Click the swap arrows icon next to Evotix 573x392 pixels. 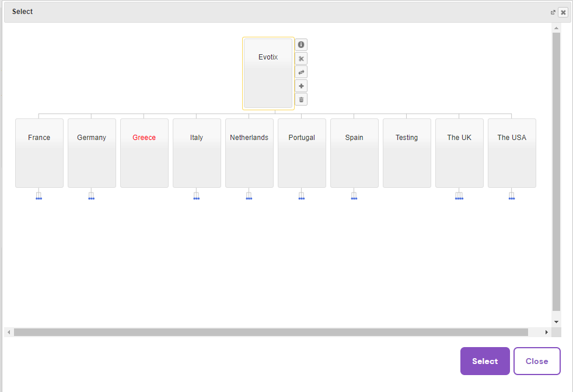pos(301,72)
